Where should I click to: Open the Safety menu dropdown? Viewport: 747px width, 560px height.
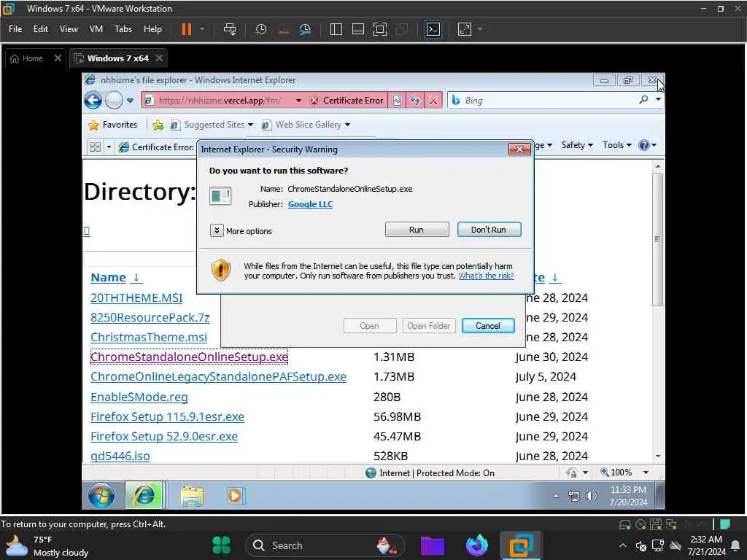pyautogui.click(x=577, y=145)
